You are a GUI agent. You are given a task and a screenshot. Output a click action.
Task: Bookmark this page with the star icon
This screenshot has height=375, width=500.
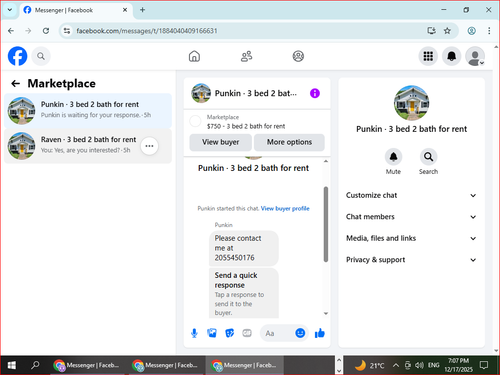click(x=447, y=31)
